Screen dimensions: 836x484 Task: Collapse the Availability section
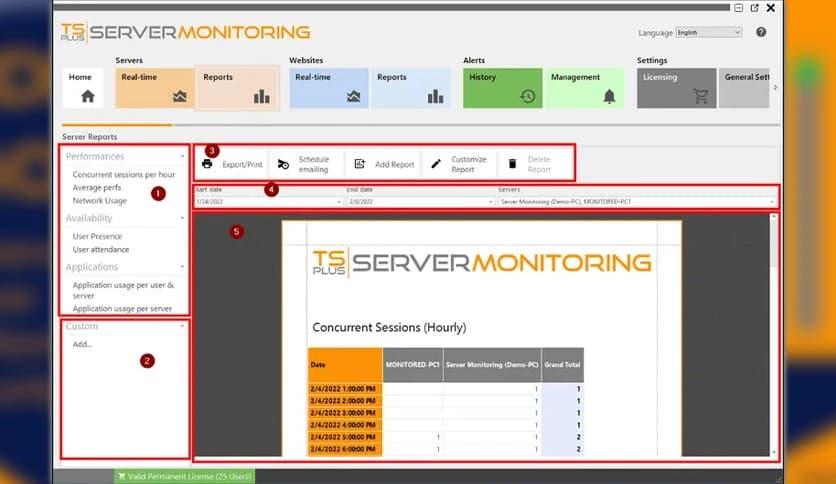[x=182, y=218]
